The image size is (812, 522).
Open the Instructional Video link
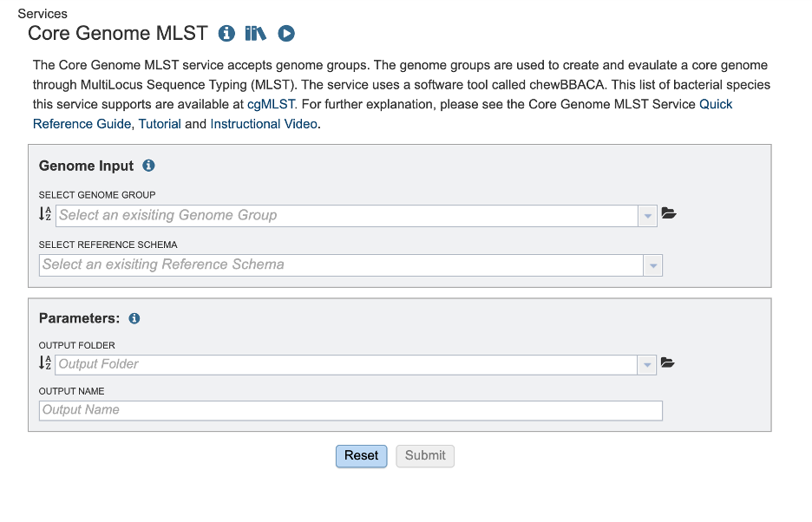pos(263,123)
